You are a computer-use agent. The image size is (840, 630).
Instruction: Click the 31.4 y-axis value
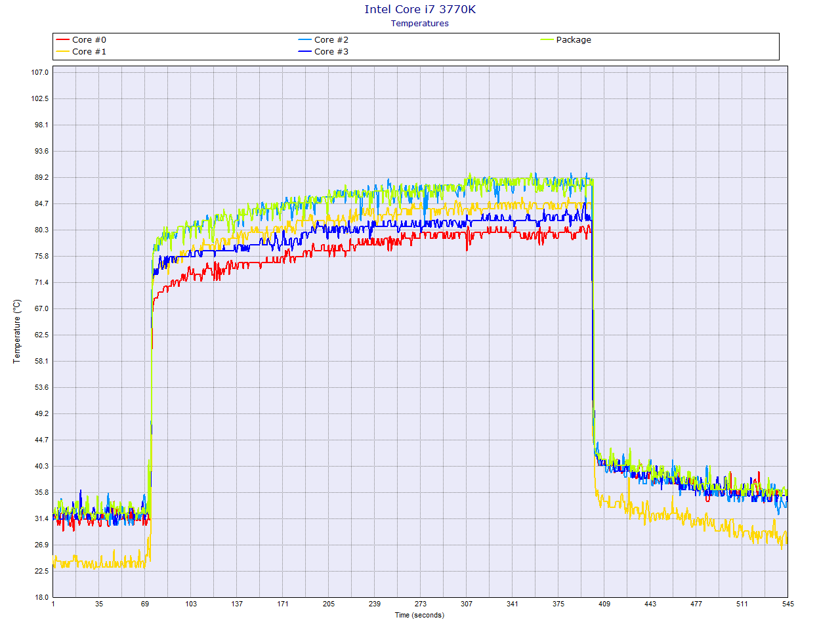pyautogui.click(x=42, y=518)
